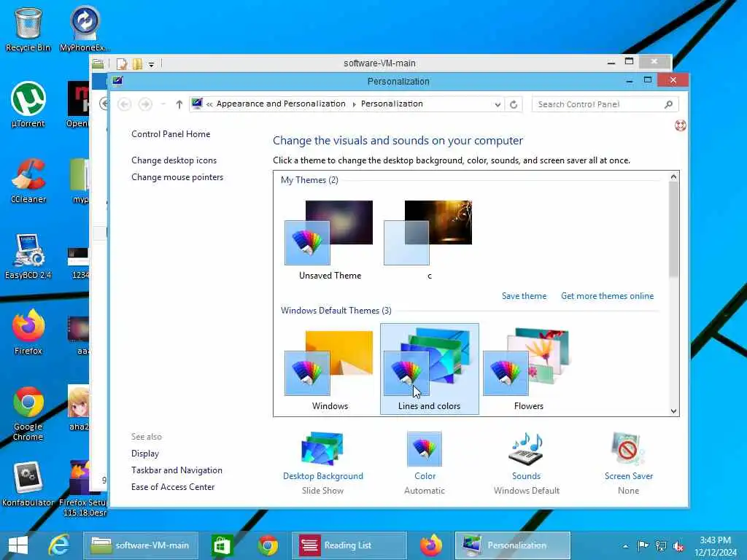Open Quick Access Toolbar dropdown in software-VM-main
This screenshot has width=747, height=560.
click(151, 64)
